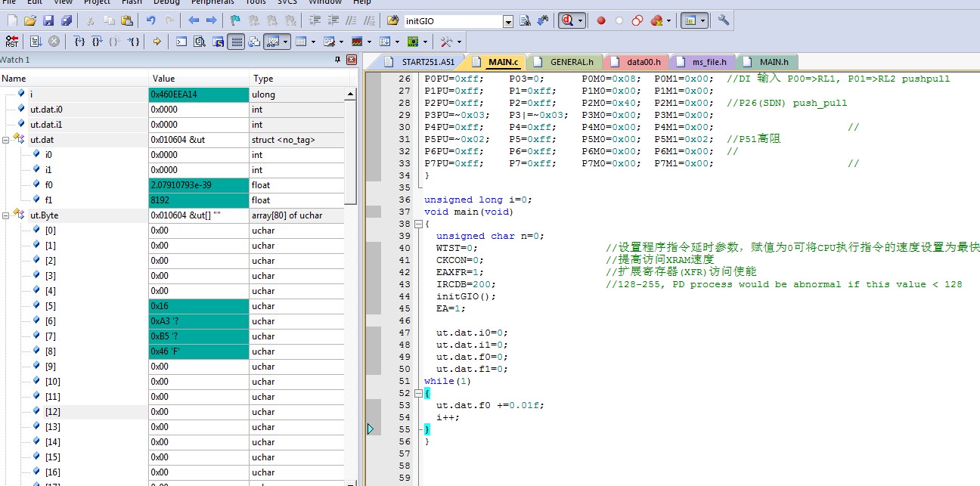The image size is (980, 486).
Task: Toggle Watch windows button
Action: (272, 42)
